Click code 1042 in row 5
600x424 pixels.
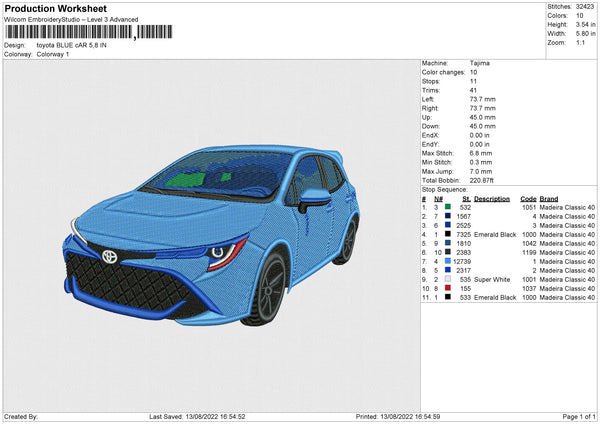click(x=529, y=243)
